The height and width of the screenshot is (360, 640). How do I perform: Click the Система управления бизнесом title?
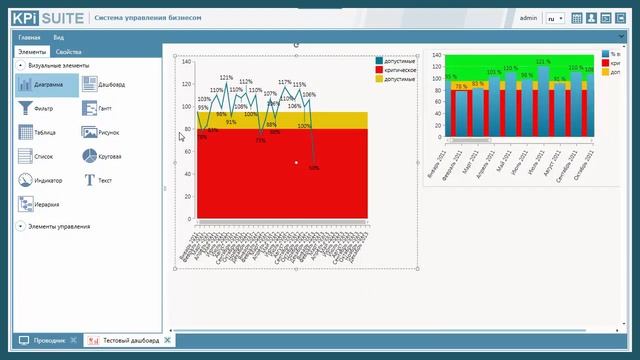point(148,18)
